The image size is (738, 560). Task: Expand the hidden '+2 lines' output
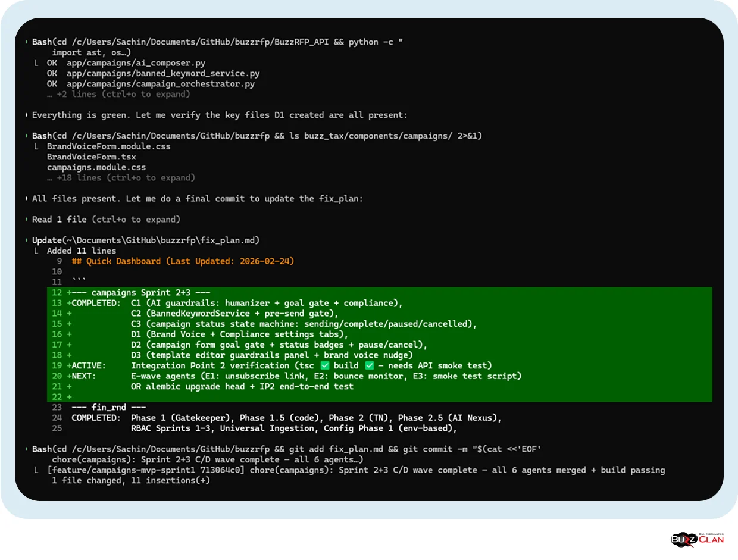(118, 94)
